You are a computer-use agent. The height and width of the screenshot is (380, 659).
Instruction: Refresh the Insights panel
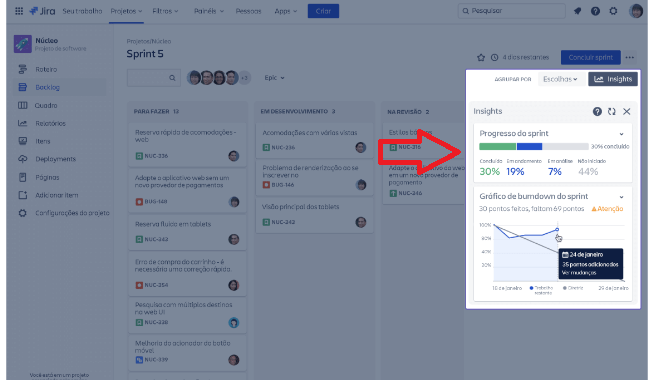pos(612,111)
